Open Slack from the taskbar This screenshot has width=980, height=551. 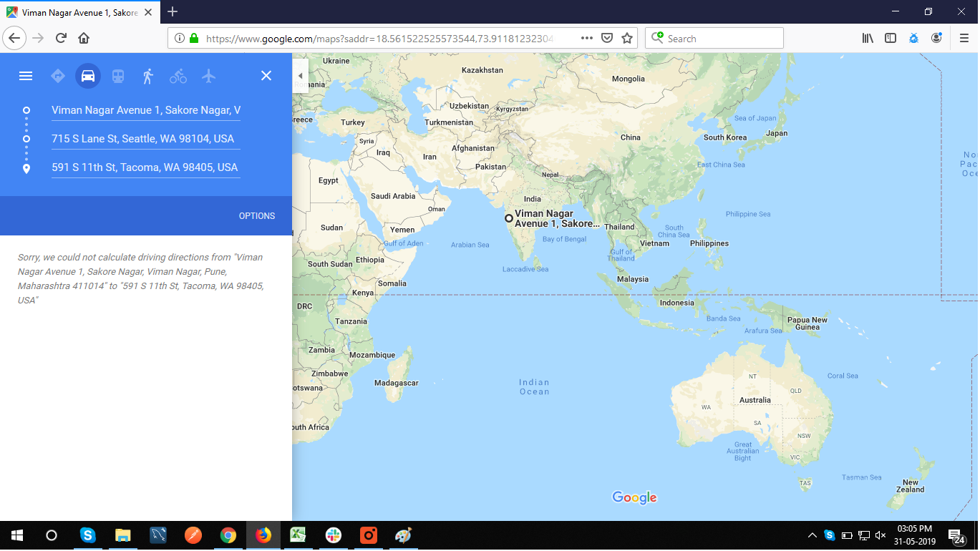coord(334,535)
